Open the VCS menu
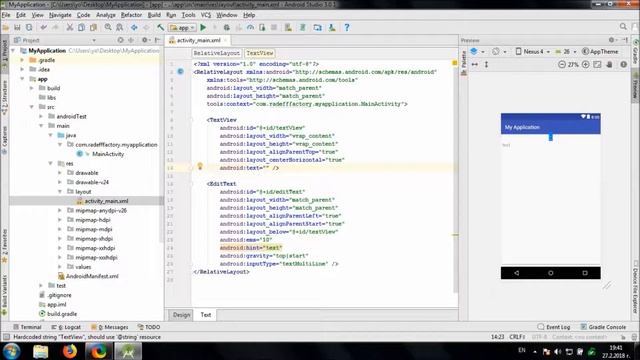The height and width of the screenshot is (360, 640). 206,15
